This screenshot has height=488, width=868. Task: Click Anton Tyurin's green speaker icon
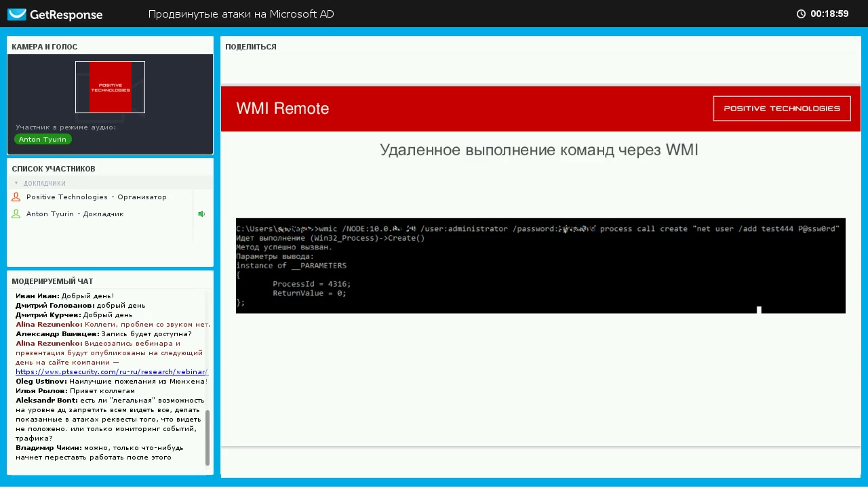[x=201, y=214]
